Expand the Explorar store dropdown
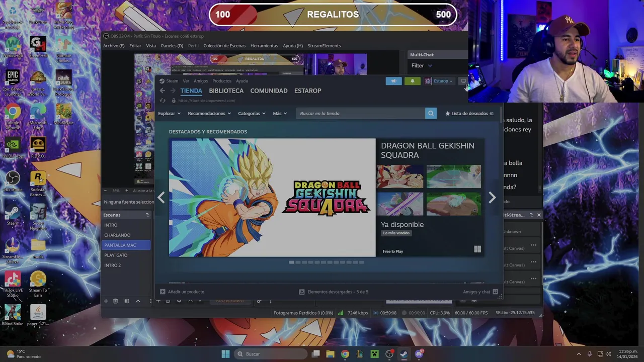Screen dimensions: 644x362 pyautogui.click(x=169, y=114)
